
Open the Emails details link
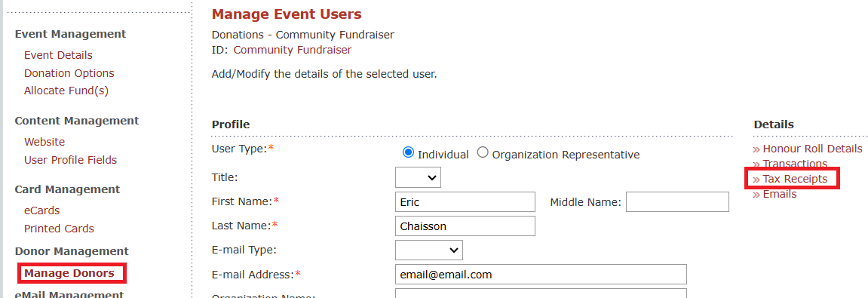[x=774, y=194]
